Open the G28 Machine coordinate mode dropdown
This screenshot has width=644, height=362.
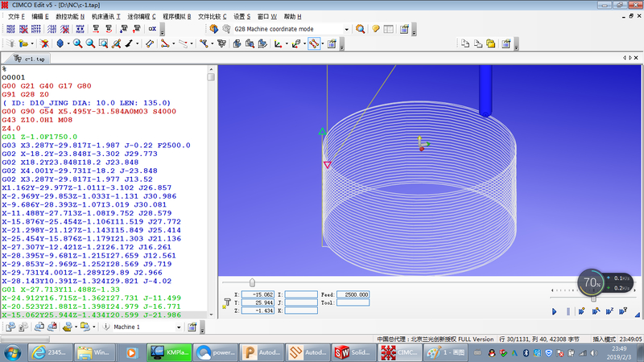click(x=347, y=29)
